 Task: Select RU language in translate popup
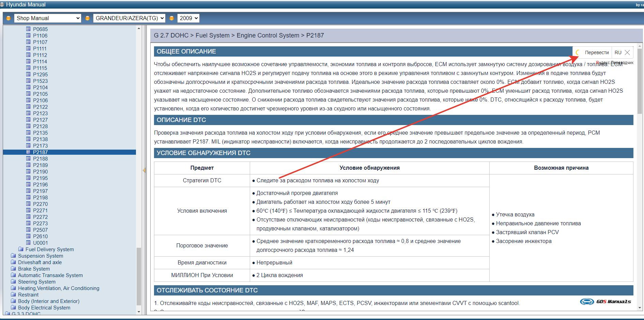[618, 52]
